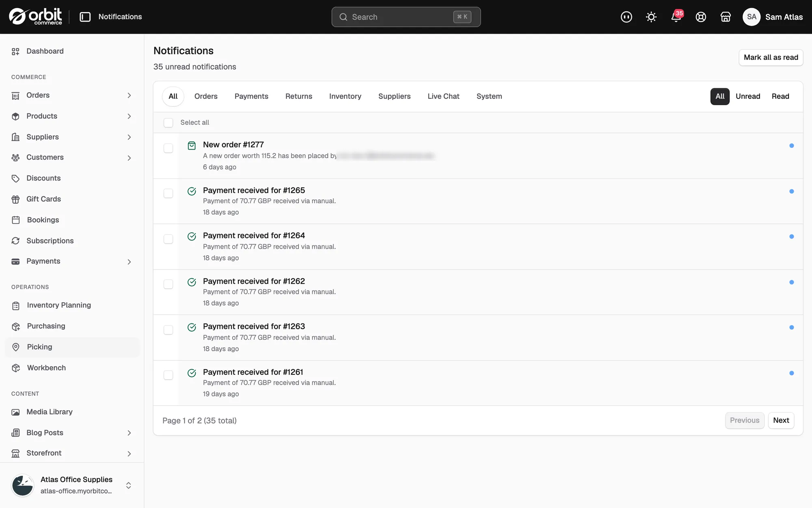812x508 pixels.
Task: Open the help lifebuoy icon
Action: (x=701, y=17)
